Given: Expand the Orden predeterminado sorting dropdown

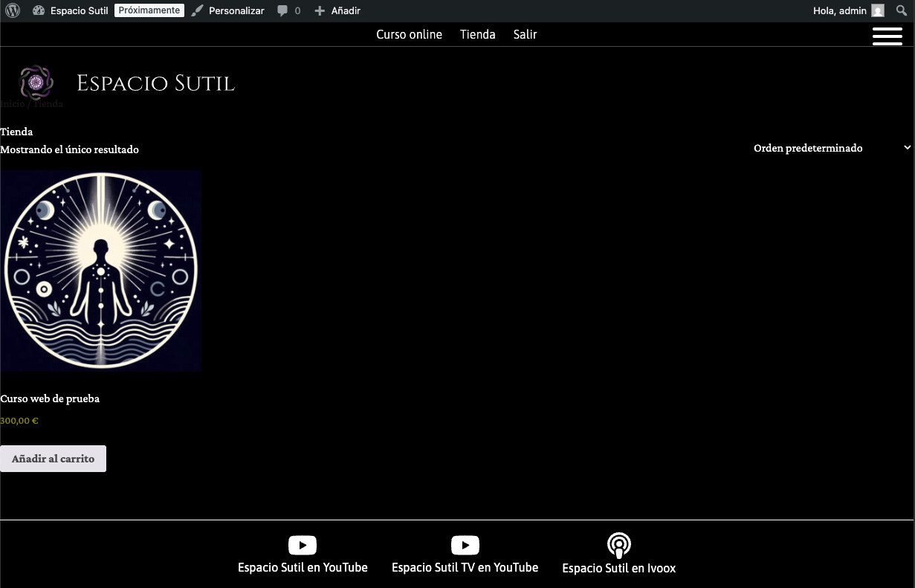Looking at the screenshot, I should [832, 148].
